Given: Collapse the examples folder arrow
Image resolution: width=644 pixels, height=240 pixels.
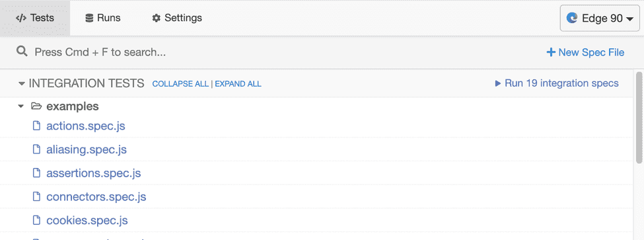Looking at the screenshot, I should [x=20, y=106].
